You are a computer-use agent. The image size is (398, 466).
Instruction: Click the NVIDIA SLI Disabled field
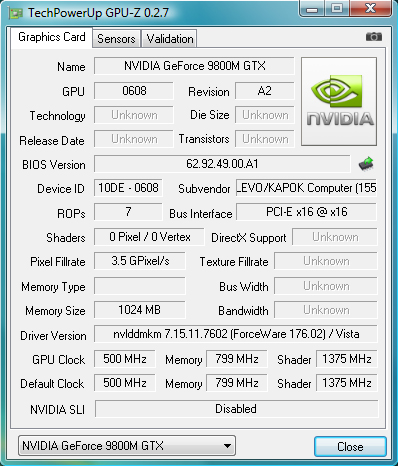[236, 409]
